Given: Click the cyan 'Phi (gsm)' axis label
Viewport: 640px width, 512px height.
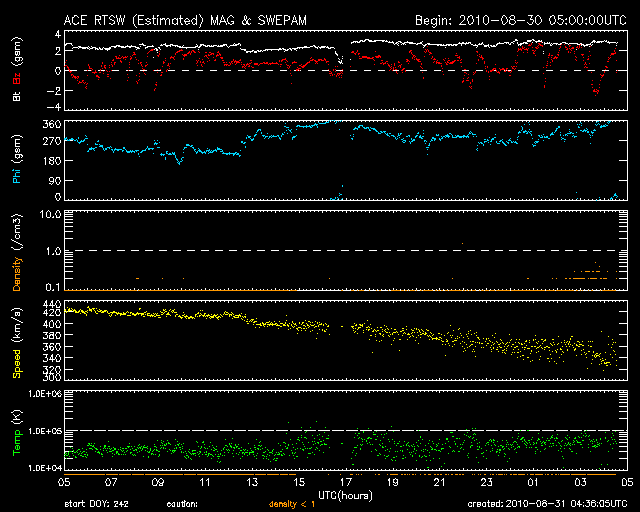Looking at the screenshot, I should [x=17, y=160].
